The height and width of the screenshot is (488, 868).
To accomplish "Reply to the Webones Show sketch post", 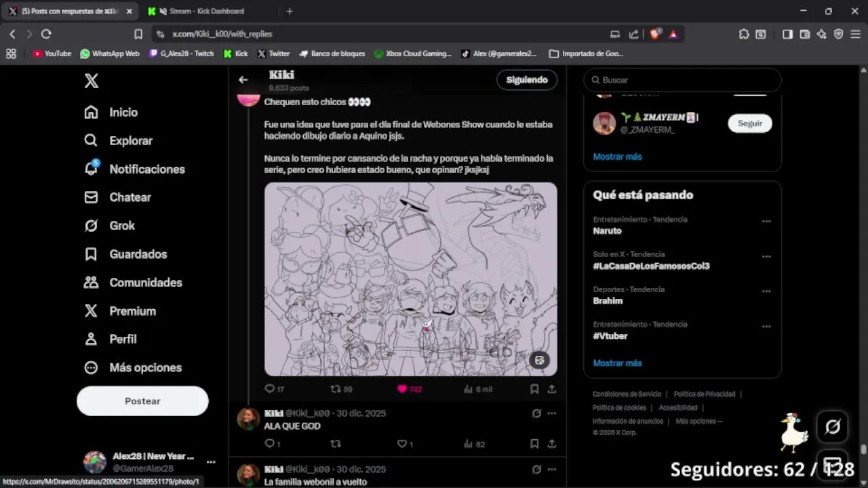I will click(270, 389).
